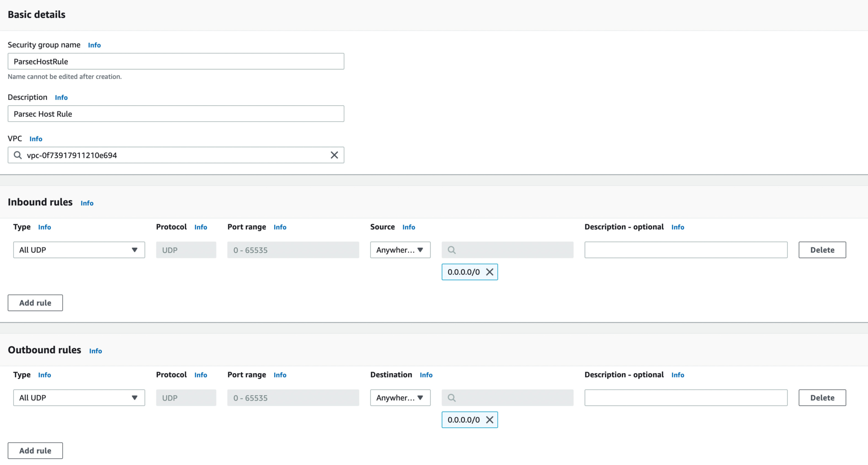Focus the inbound rule Description optional field
The image size is (868, 465).
click(685, 250)
